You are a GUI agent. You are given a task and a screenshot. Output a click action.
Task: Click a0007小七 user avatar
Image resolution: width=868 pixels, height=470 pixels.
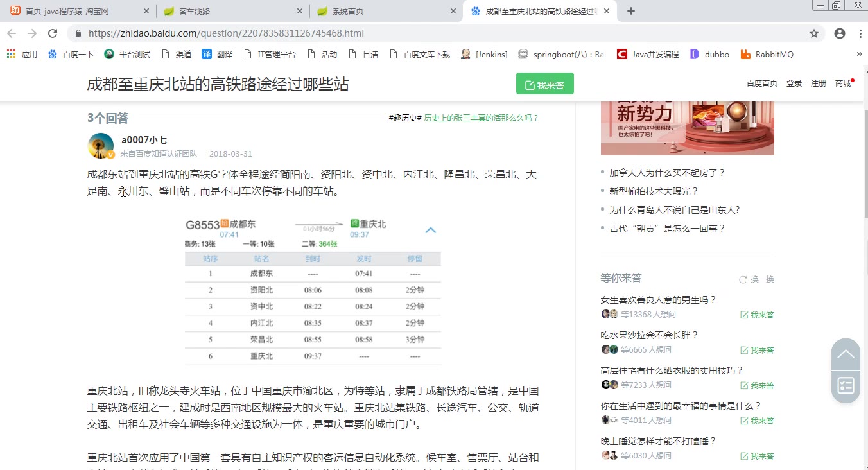(101, 146)
